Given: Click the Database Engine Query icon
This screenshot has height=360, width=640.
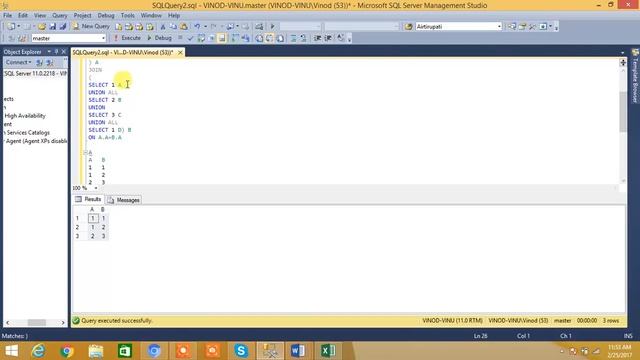Looking at the screenshot, I should (118, 27).
